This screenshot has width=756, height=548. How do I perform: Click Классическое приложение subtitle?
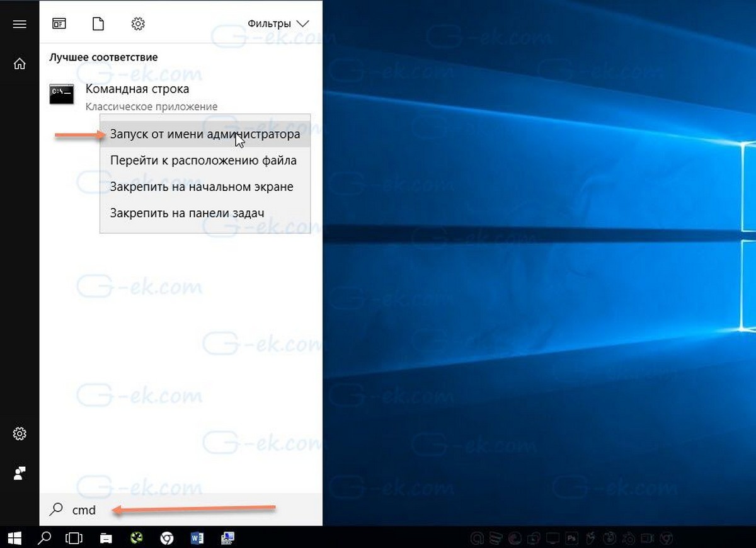coord(151,106)
